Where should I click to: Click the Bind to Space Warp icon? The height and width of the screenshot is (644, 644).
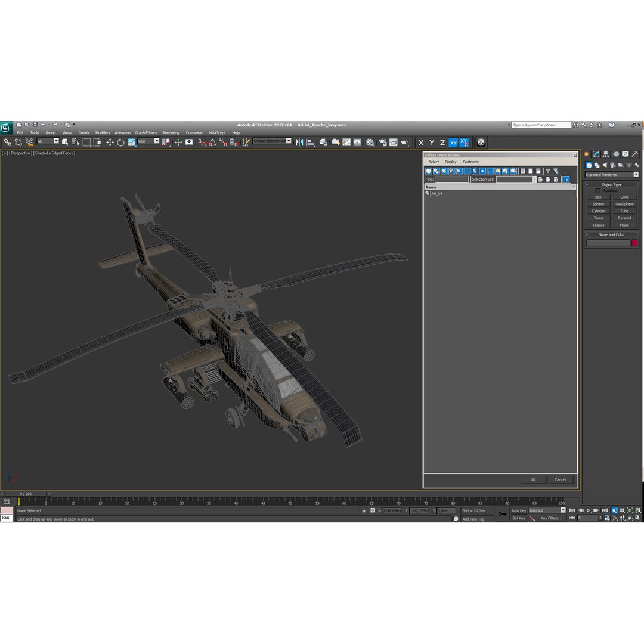pos(29,142)
